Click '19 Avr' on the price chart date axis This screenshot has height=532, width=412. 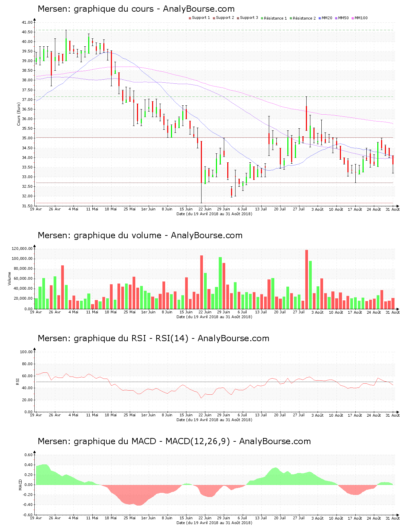pyautogui.click(x=36, y=209)
